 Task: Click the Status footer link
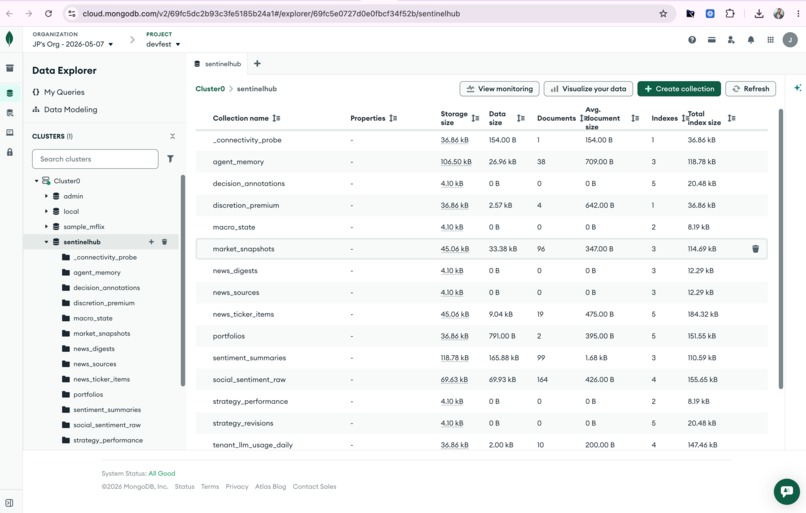pos(185,486)
